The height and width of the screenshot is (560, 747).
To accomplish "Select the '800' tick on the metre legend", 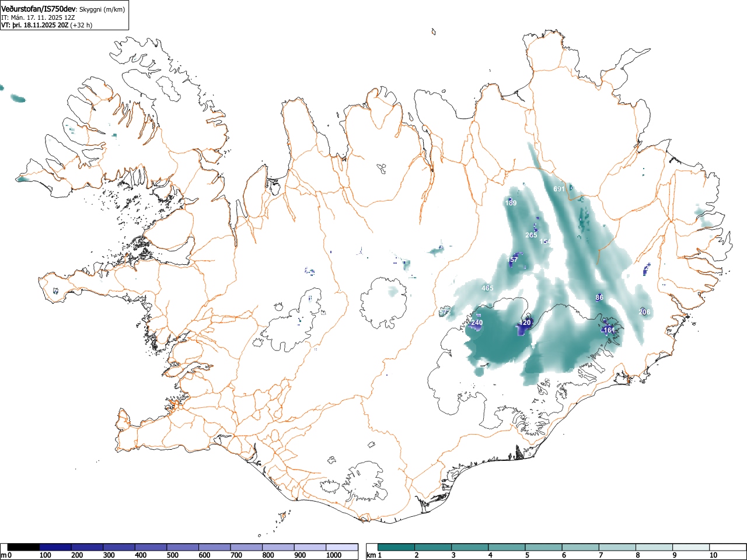I will [268, 555].
